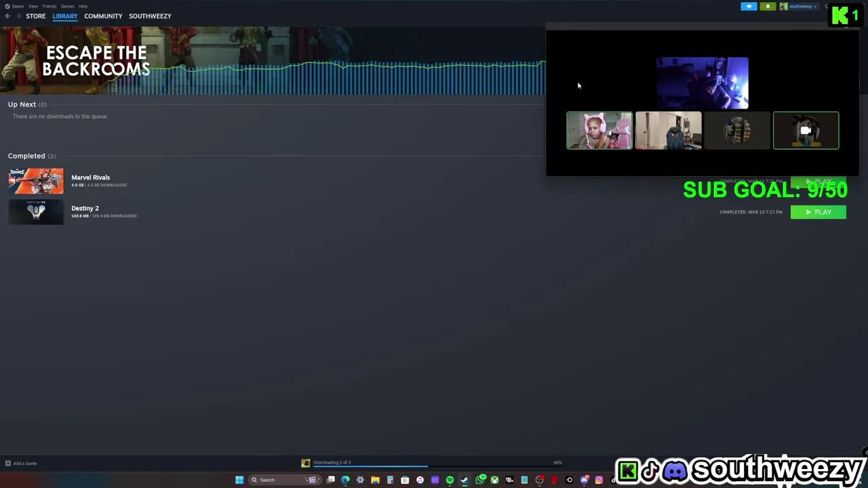Select the dark third participant video tile
This screenshot has height=488, width=868.
737,130
